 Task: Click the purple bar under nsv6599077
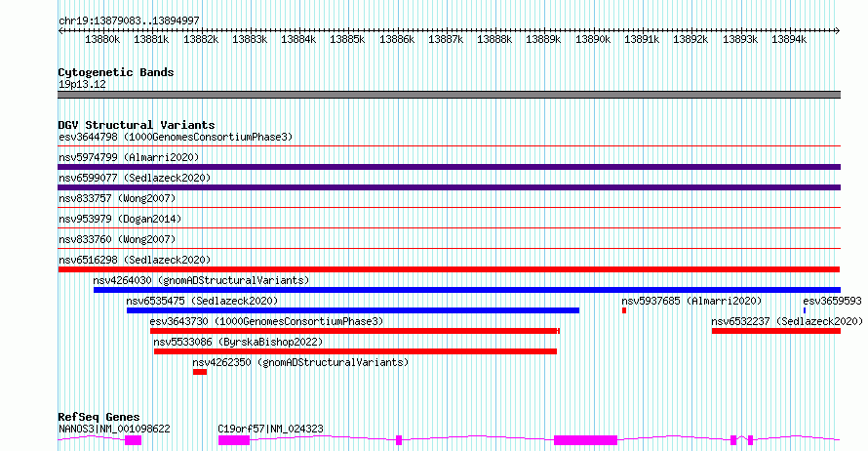click(449, 187)
